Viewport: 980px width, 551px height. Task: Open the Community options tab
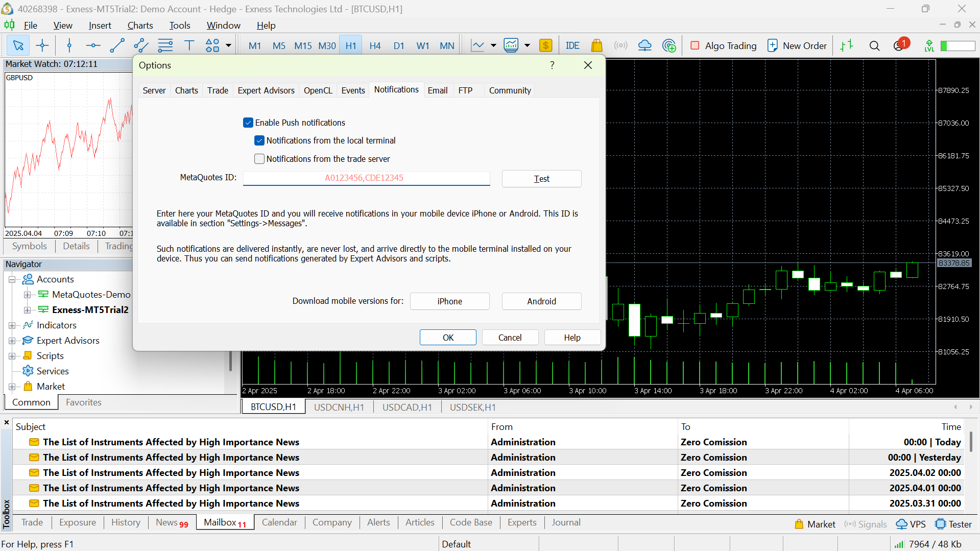(510, 90)
